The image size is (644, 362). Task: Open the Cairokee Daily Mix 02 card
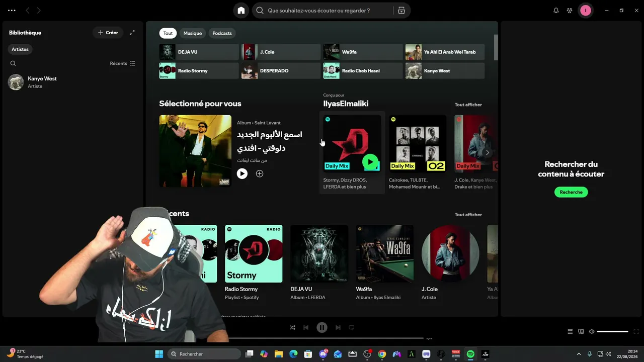[x=418, y=152]
